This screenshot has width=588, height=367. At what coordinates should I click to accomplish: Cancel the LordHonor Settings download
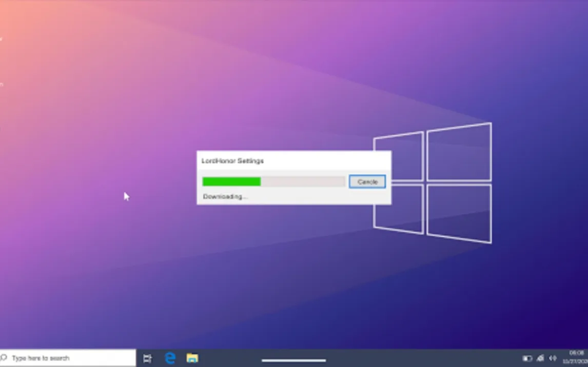coord(367,182)
